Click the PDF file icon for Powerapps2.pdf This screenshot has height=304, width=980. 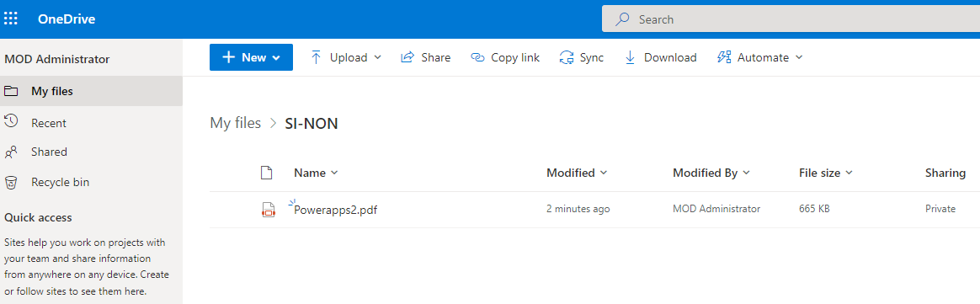pos(268,210)
